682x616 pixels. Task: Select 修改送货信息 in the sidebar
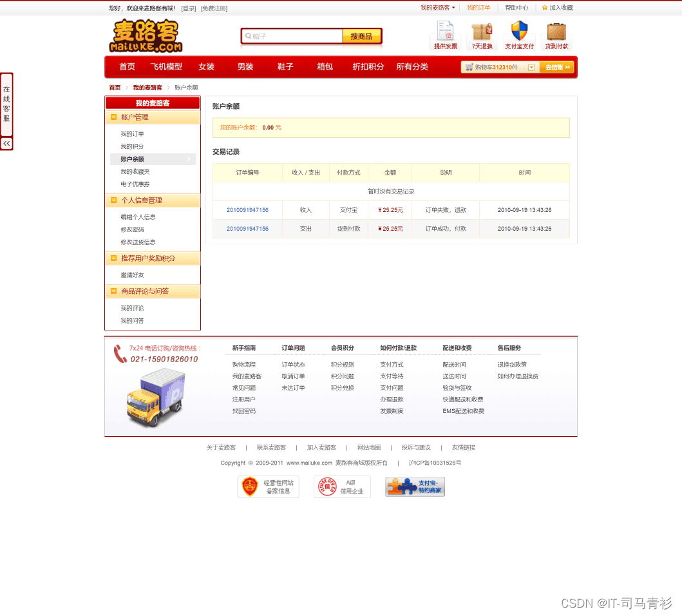point(138,242)
